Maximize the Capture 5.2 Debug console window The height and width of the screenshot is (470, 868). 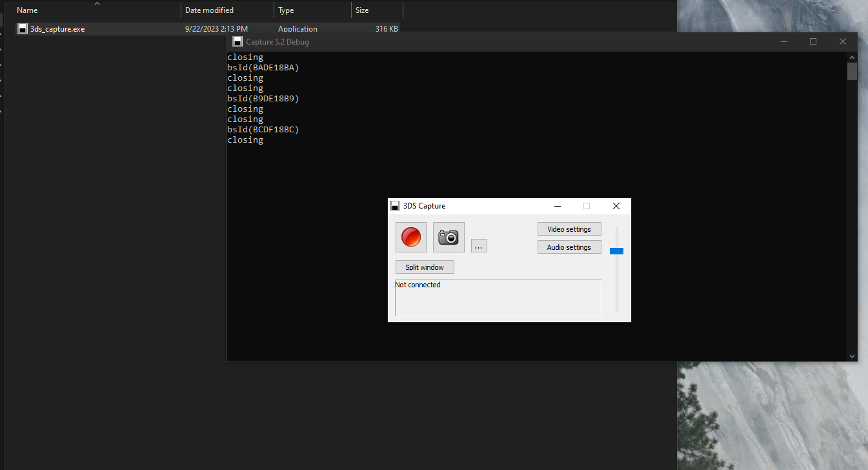point(813,41)
